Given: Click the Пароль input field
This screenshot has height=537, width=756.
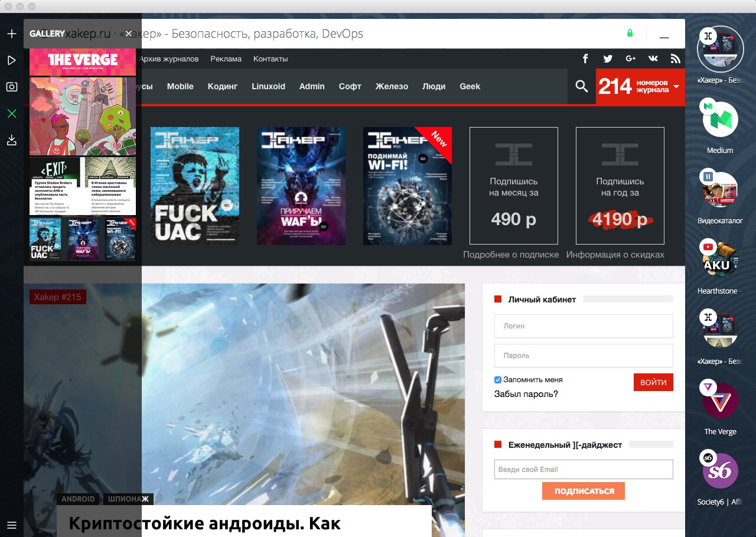Looking at the screenshot, I should point(584,356).
